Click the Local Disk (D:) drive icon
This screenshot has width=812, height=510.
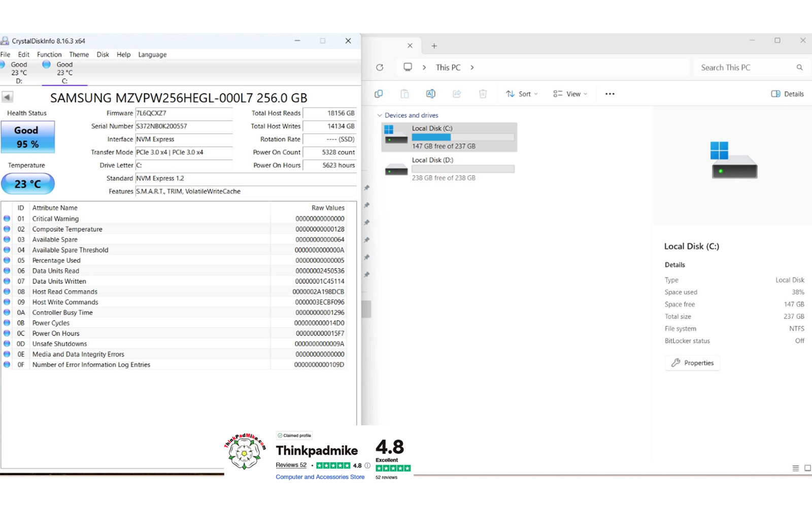tap(396, 169)
